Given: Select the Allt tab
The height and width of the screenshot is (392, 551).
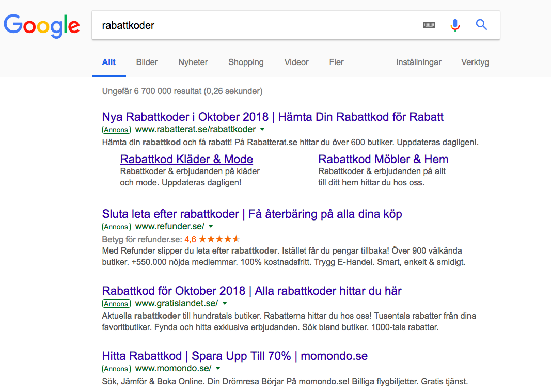Looking at the screenshot, I should (108, 62).
